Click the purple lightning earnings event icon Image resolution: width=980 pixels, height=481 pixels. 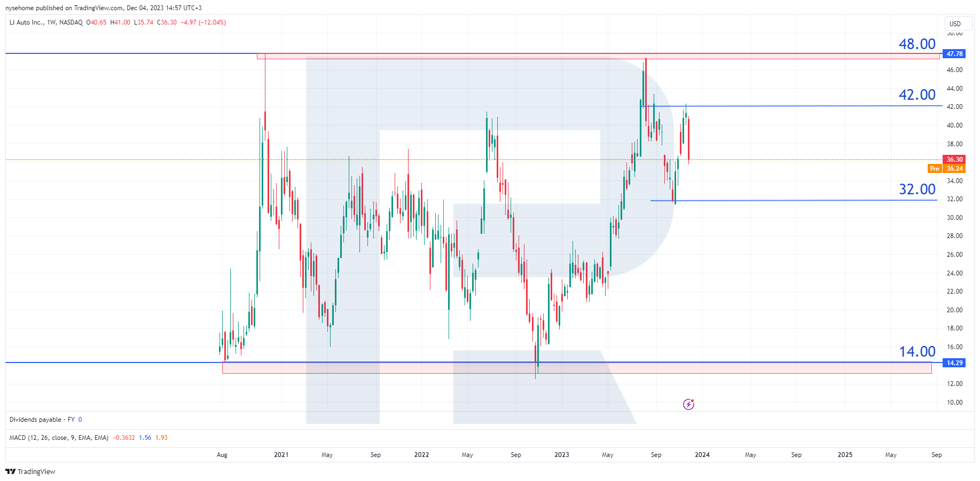[688, 404]
